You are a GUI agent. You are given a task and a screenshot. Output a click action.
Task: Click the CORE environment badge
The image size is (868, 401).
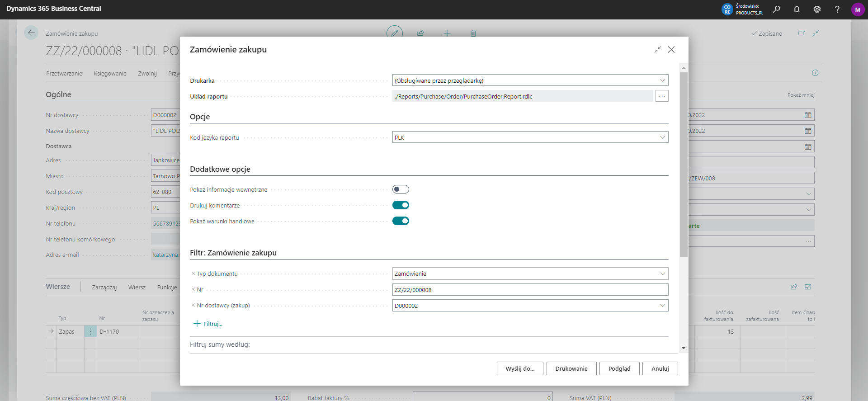coord(727,9)
